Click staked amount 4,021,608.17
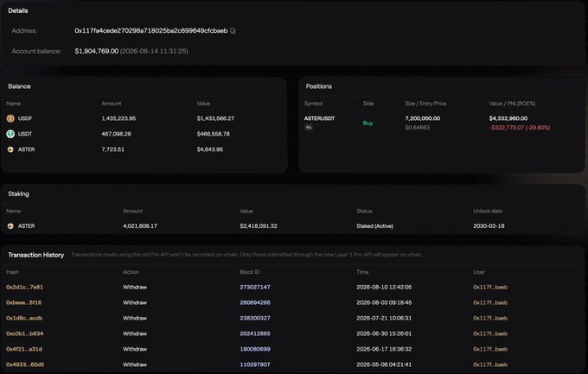Screen dimensions: 588x374 pos(140,226)
